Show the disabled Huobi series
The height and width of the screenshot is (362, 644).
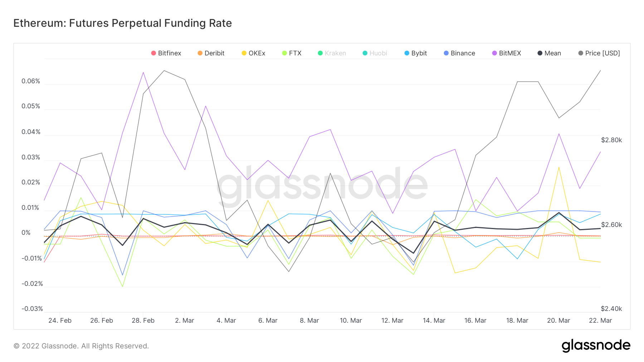[375, 53]
